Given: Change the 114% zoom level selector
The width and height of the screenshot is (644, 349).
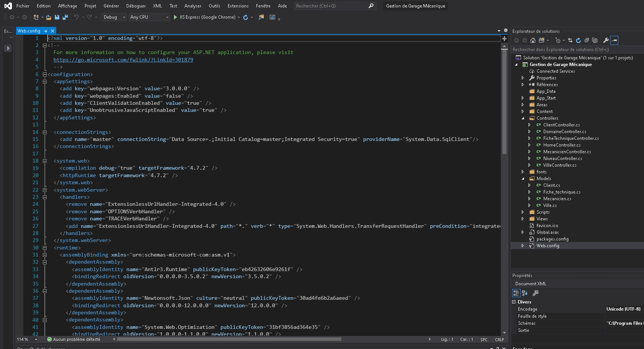Looking at the screenshot, I should 26,339.
